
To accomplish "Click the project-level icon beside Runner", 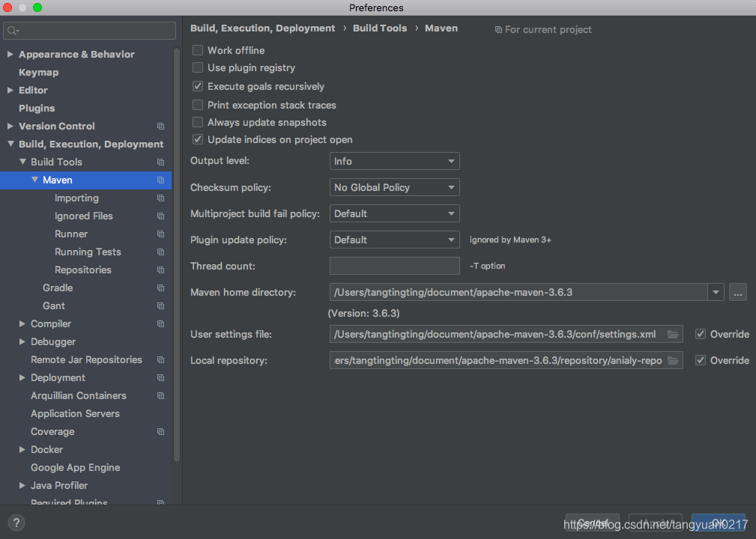I will (x=160, y=234).
